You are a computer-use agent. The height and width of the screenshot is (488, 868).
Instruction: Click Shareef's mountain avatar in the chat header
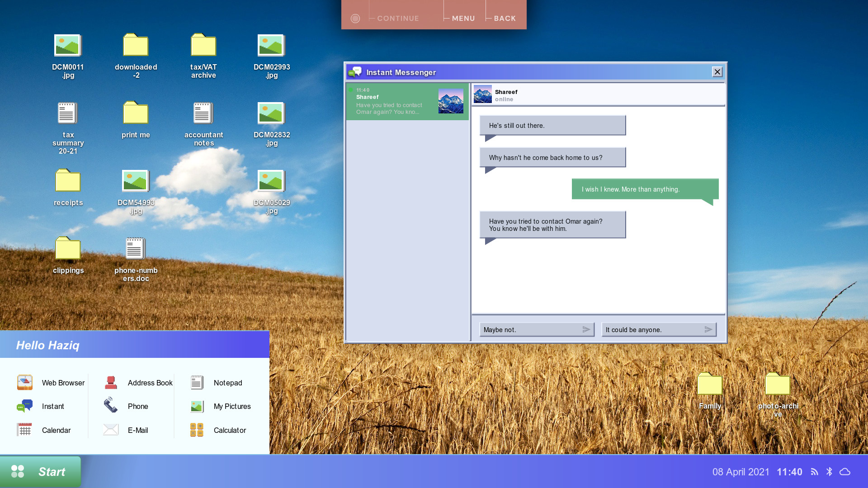(x=484, y=94)
